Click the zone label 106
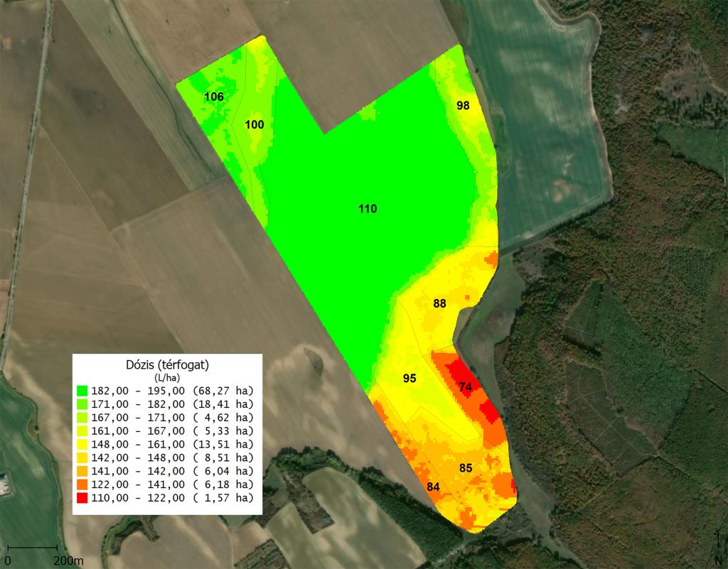The image size is (728, 569). pos(214,97)
